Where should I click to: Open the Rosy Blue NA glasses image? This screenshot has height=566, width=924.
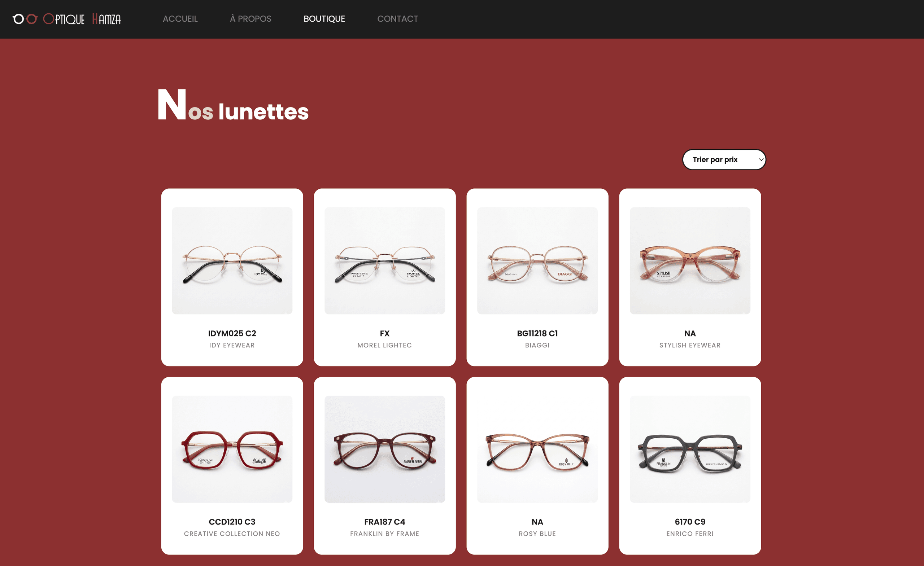[537, 449]
